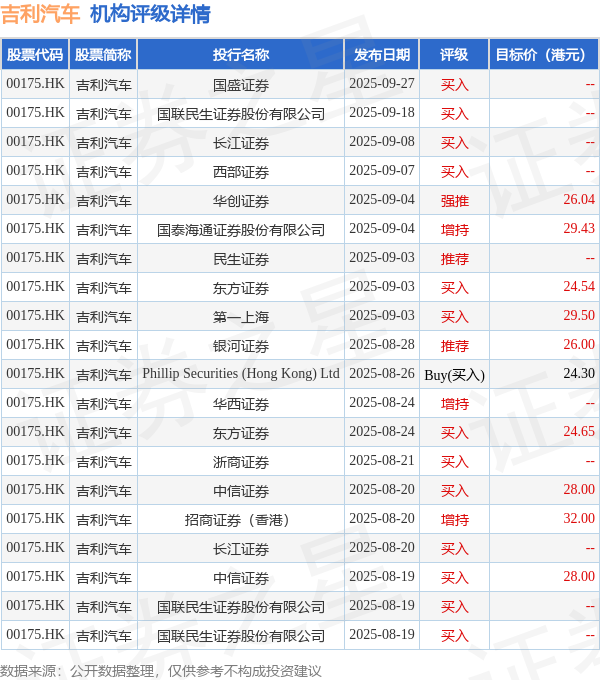The image size is (600, 680).
Task: Click 吉利汽车 in 民生证券 row
Action: click(x=104, y=259)
